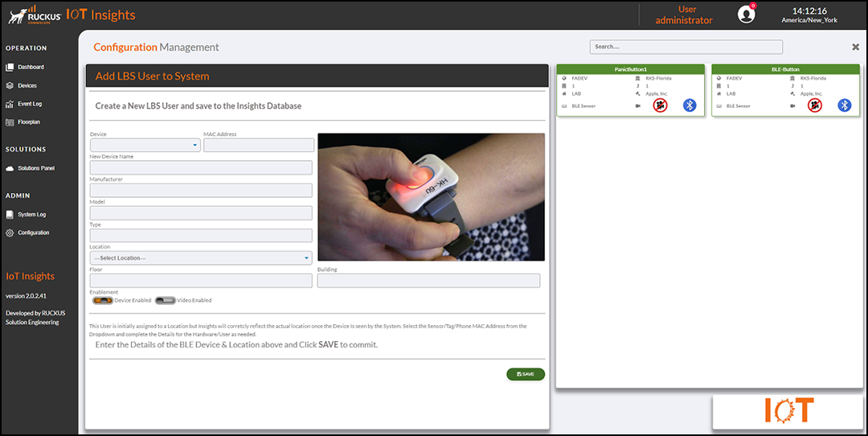Click Bluetooth icon on PanicButton1 card
This screenshot has width=868, height=436.
coord(690,105)
